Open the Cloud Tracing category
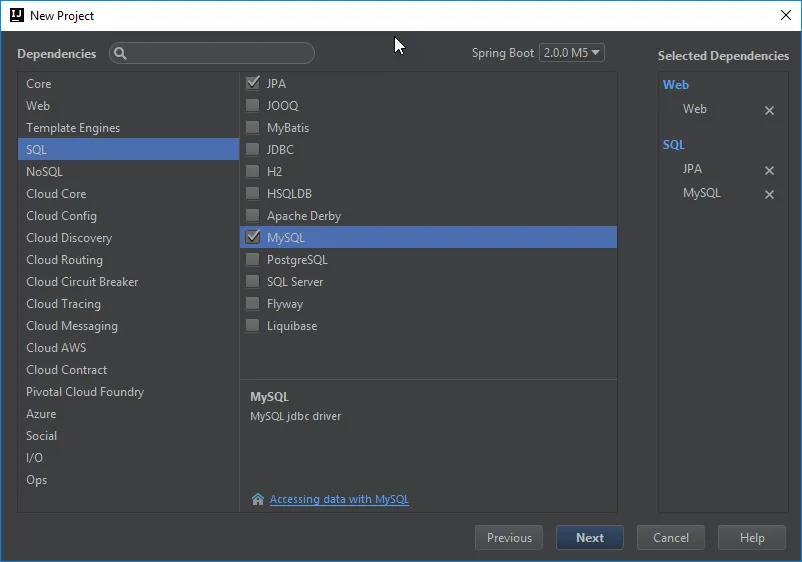This screenshot has height=562, width=802. click(128, 303)
